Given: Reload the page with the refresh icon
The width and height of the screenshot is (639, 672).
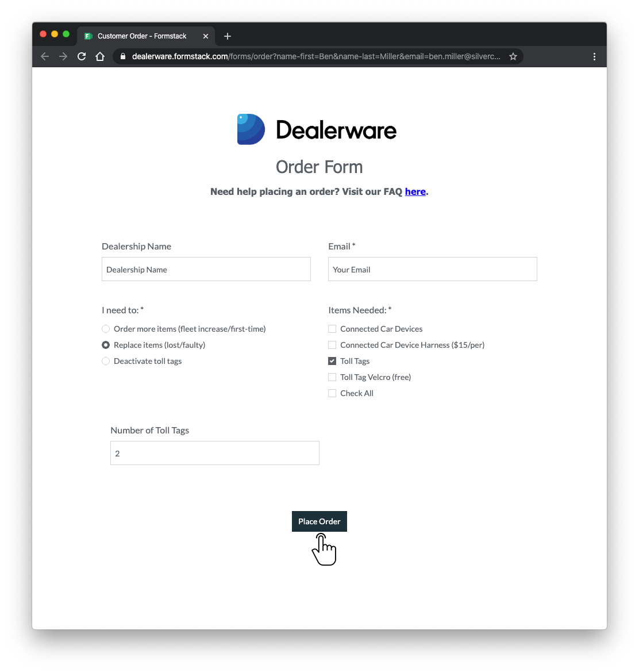Looking at the screenshot, I should click(82, 56).
